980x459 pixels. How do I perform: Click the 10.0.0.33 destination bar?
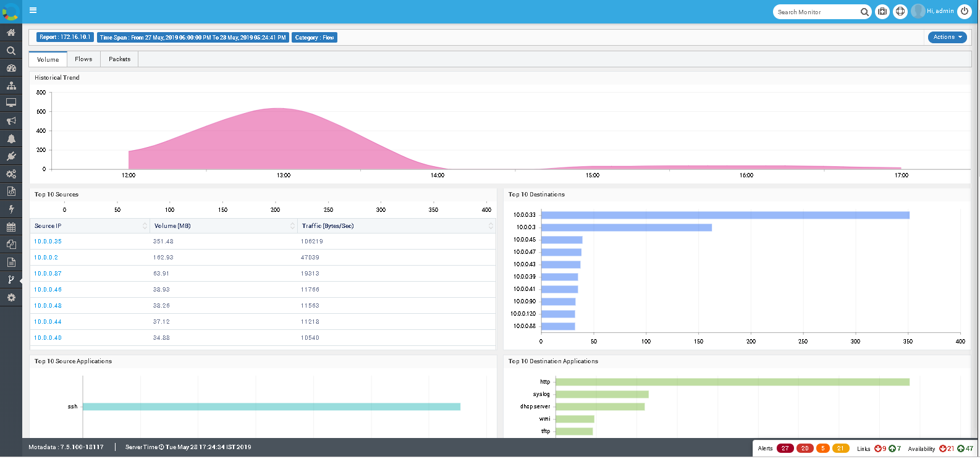[725, 215]
